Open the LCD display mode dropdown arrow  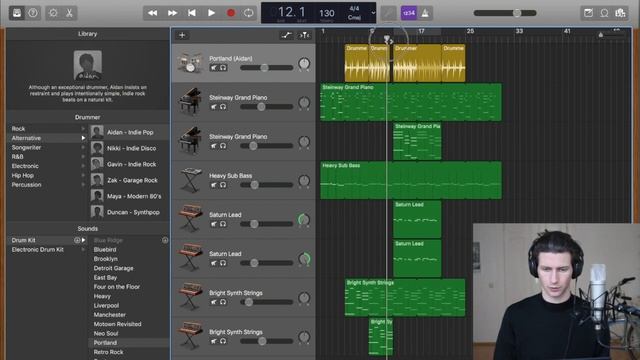click(373, 13)
